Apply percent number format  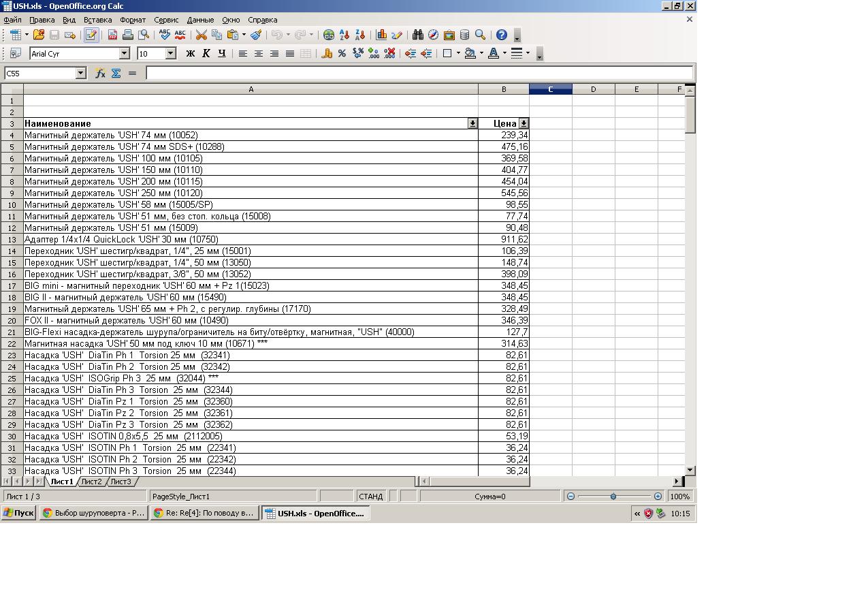[x=342, y=53]
